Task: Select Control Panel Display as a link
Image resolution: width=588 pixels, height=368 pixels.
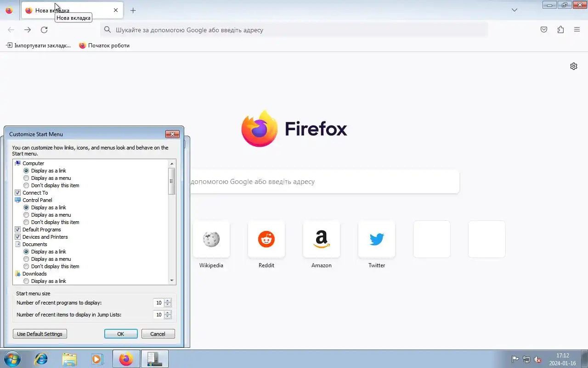Action: (x=26, y=207)
